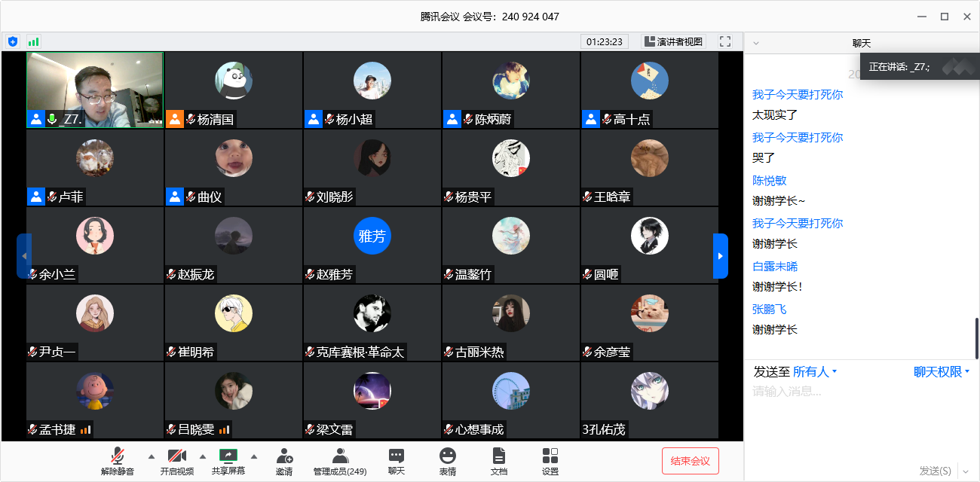Check the green network signal icon
This screenshot has height=482, width=980.
click(33, 41)
